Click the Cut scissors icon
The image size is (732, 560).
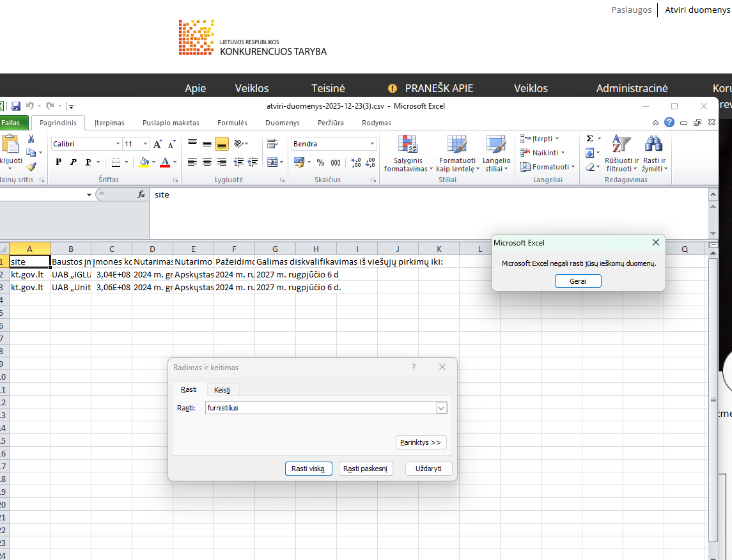pyautogui.click(x=31, y=139)
